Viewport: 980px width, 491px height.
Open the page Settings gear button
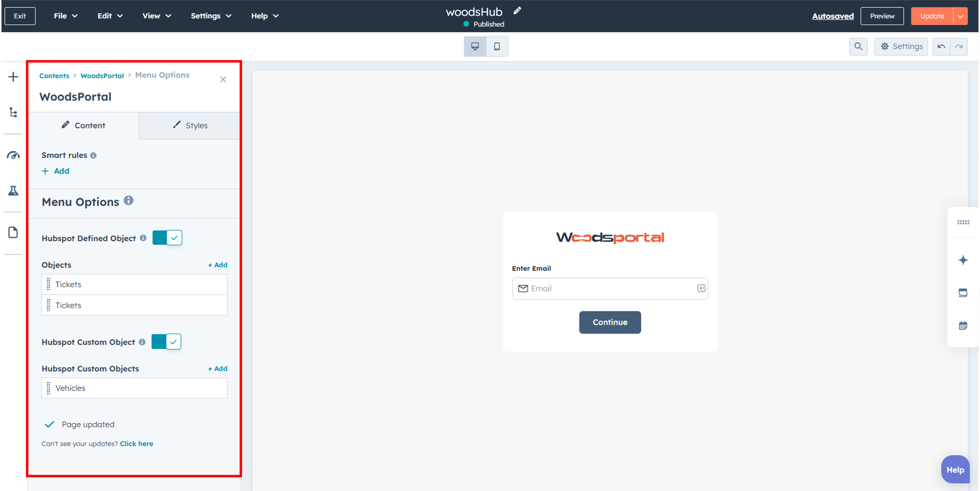[901, 46]
